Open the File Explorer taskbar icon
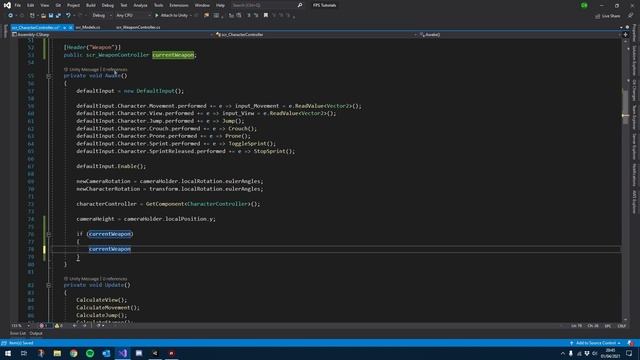The width and height of the screenshot is (640, 360). [57, 353]
